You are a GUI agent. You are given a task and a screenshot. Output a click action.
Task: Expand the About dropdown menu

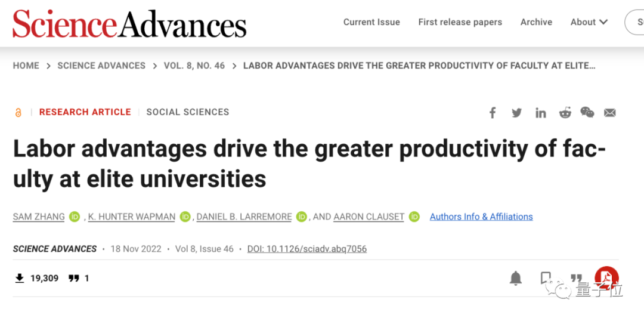click(x=589, y=22)
